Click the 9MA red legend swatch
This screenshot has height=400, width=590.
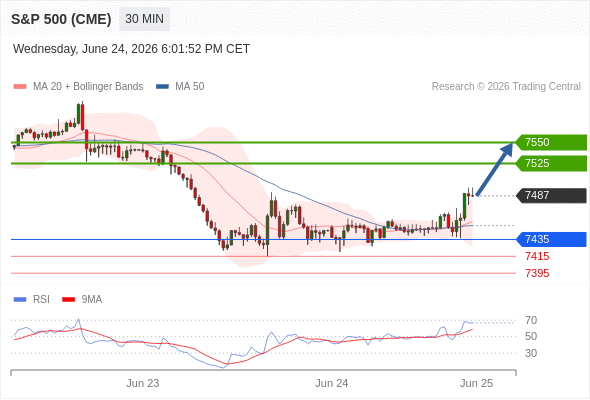point(68,300)
